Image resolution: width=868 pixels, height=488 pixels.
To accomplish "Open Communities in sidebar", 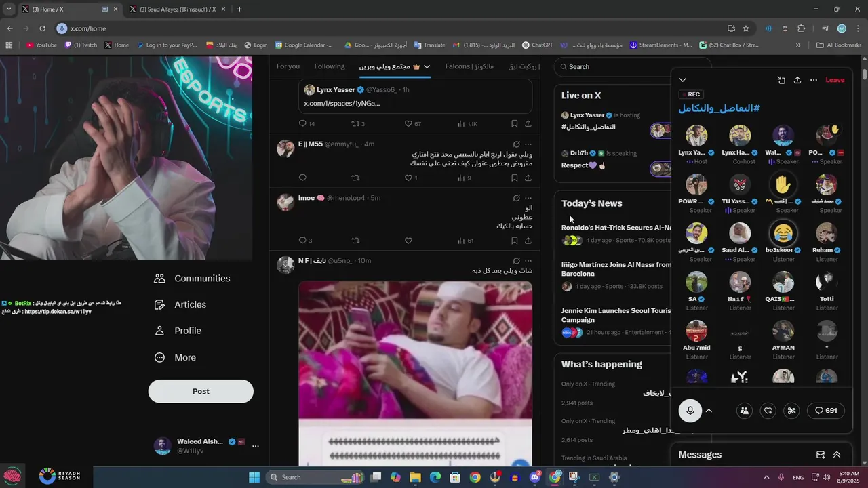I will pos(193,279).
